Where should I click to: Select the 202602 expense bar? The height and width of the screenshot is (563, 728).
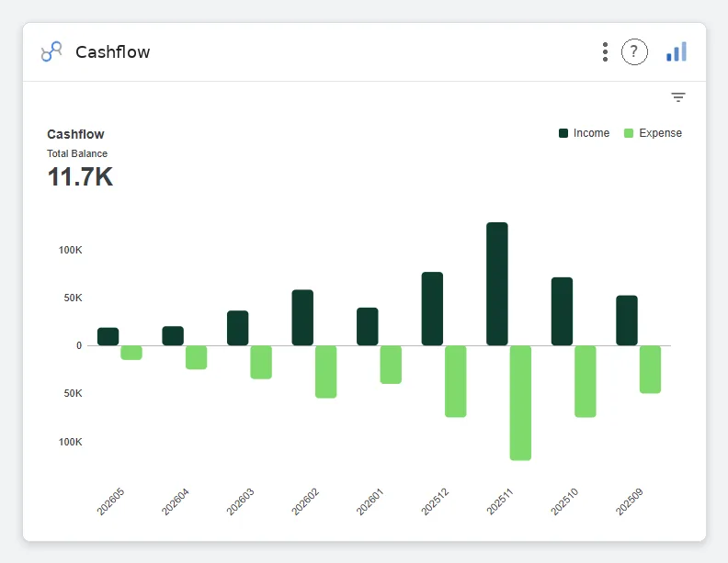coord(326,372)
